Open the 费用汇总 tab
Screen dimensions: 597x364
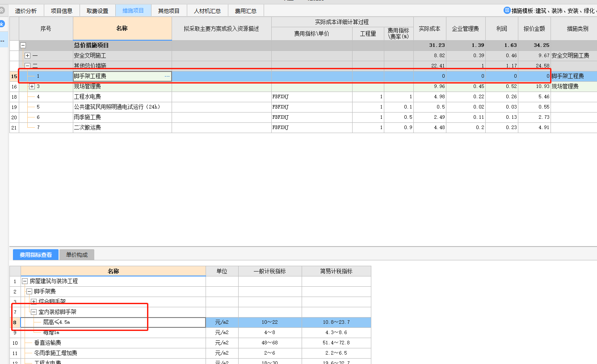246,11
